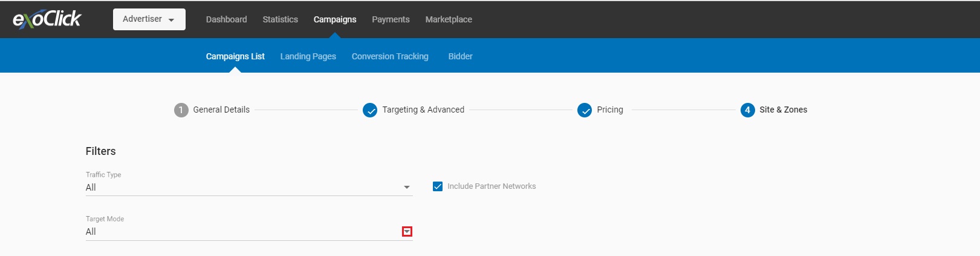Click the Include Partner Networks label
This screenshot has width=980, height=256.
tap(492, 186)
